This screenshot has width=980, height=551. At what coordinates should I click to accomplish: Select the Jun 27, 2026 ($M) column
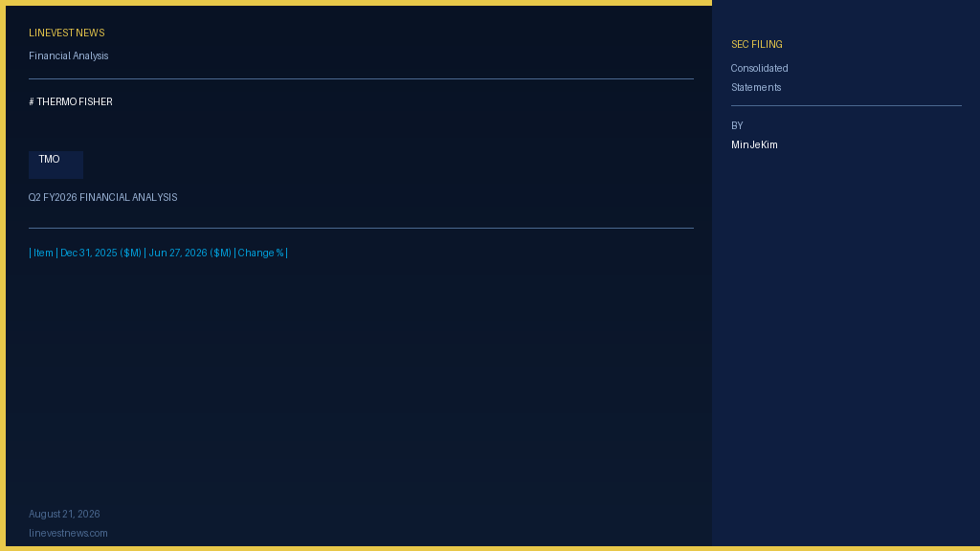[x=190, y=253]
